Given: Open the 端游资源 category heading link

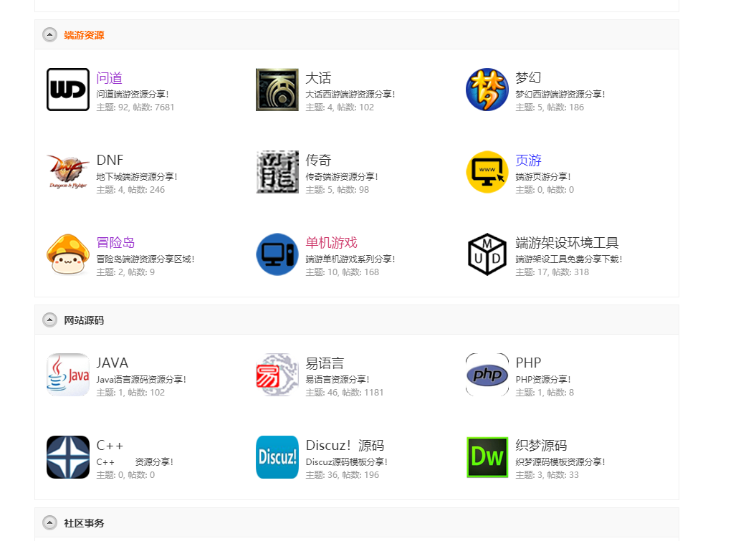Looking at the screenshot, I should click(84, 35).
